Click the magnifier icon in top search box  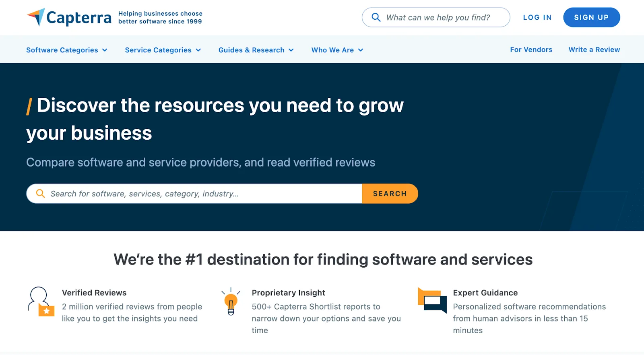[376, 17]
